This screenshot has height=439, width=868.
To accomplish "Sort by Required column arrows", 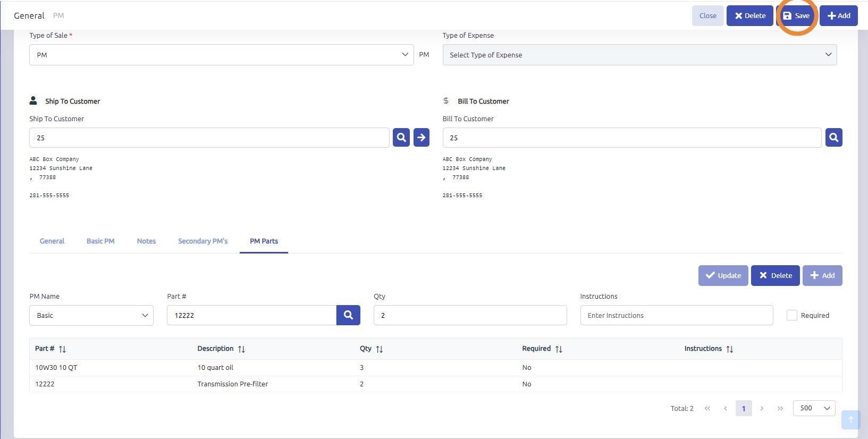I will point(559,349).
